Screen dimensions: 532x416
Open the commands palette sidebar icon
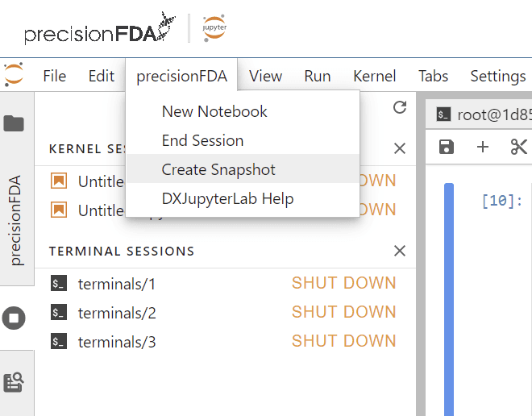(x=14, y=381)
